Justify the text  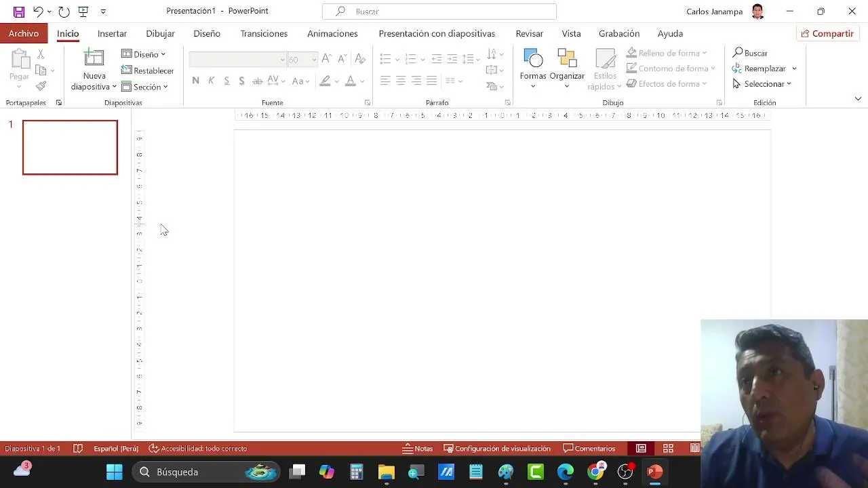432,81
